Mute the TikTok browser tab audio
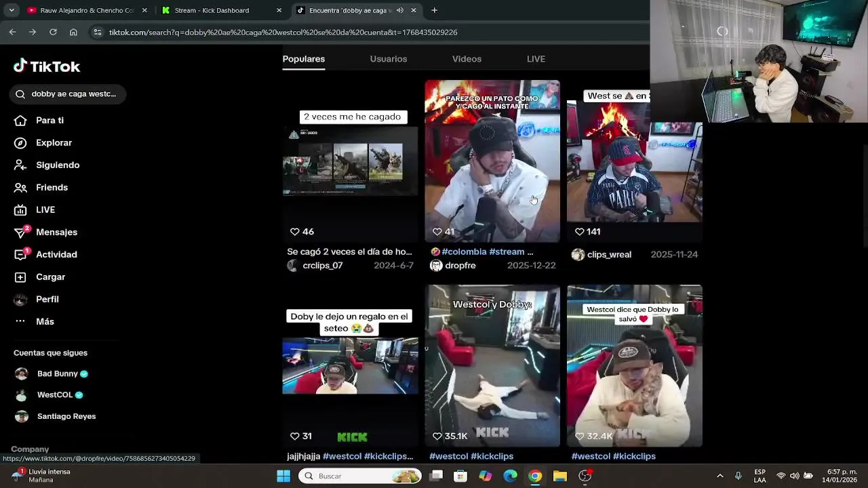868x488 pixels. (x=400, y=10)
